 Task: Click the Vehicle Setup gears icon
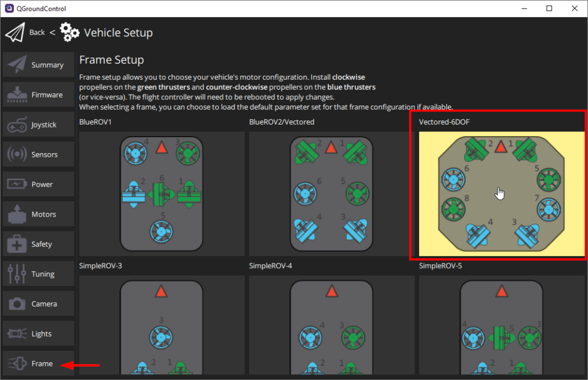pyautogui.click(x=69, y=32)
